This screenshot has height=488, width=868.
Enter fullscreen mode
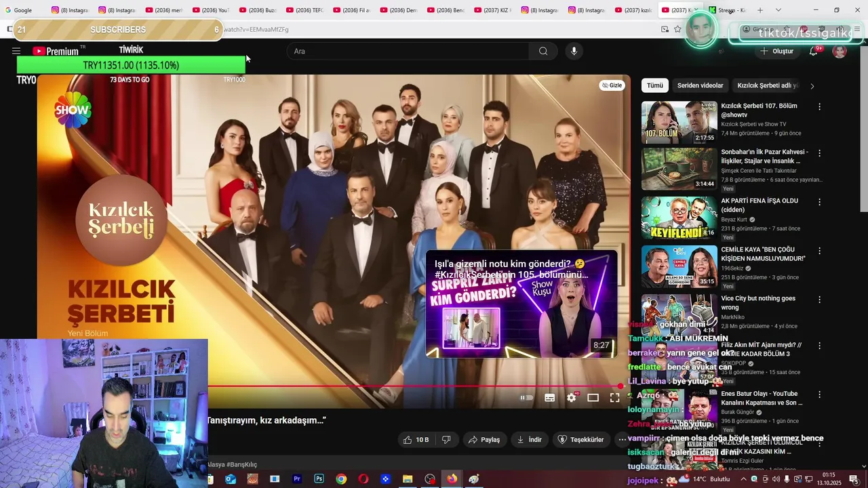(x=614, y=398)
